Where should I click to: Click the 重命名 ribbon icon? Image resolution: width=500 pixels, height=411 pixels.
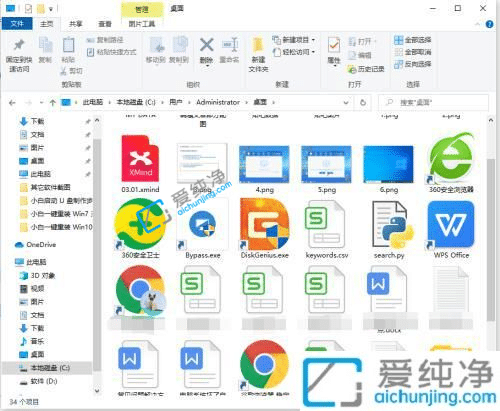(230, 45)
